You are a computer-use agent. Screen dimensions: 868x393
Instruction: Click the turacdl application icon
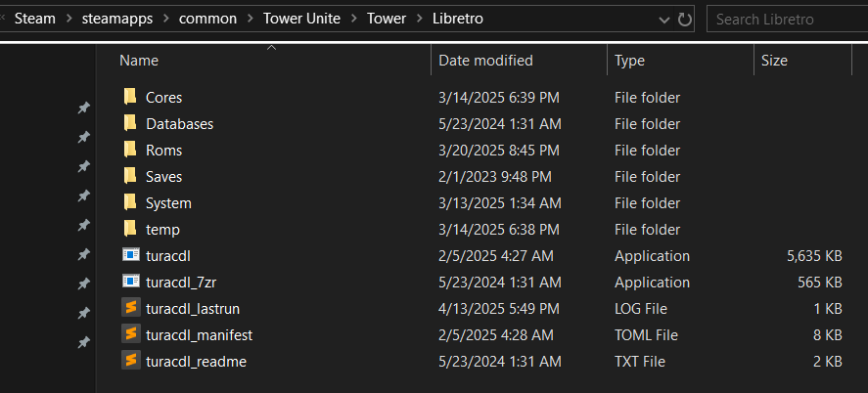point(131,255)
